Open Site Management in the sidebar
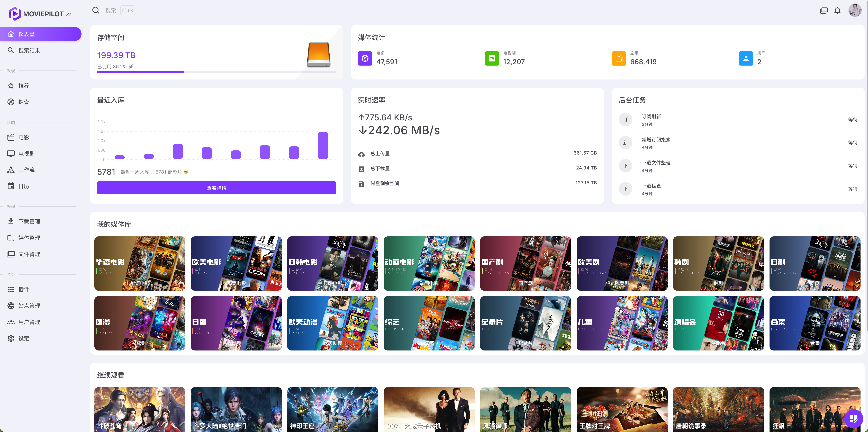 tap(29, 306)
